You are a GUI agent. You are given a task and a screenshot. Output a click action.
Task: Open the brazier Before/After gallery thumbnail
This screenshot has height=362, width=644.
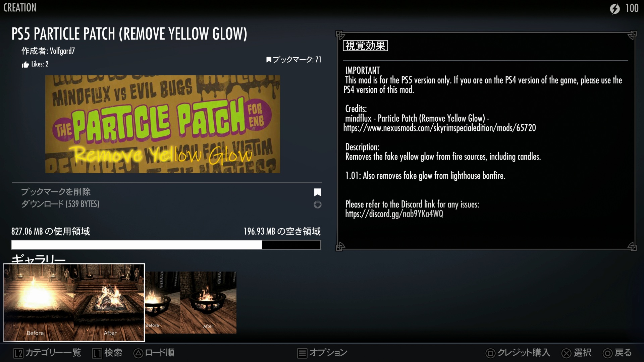tap(191, 302)
